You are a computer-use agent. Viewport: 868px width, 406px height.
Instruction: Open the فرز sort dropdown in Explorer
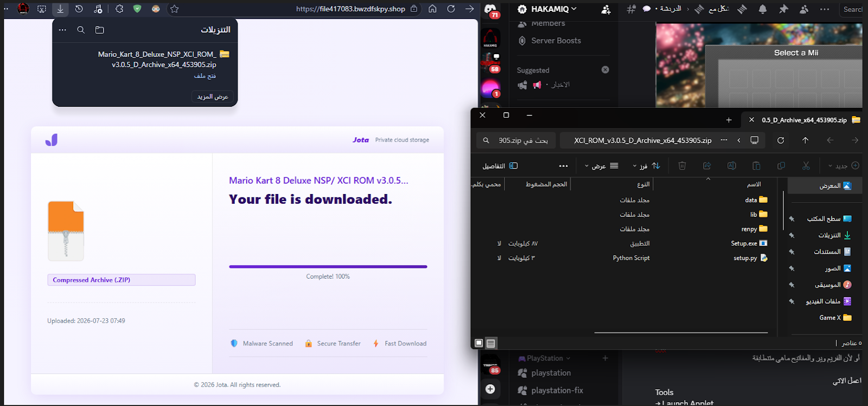pos(647,166)
